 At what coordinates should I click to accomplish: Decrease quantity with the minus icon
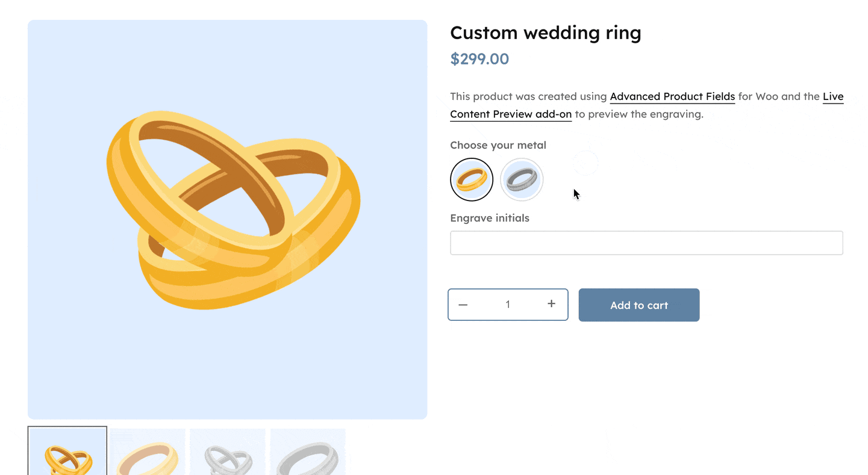coord(463,305)
